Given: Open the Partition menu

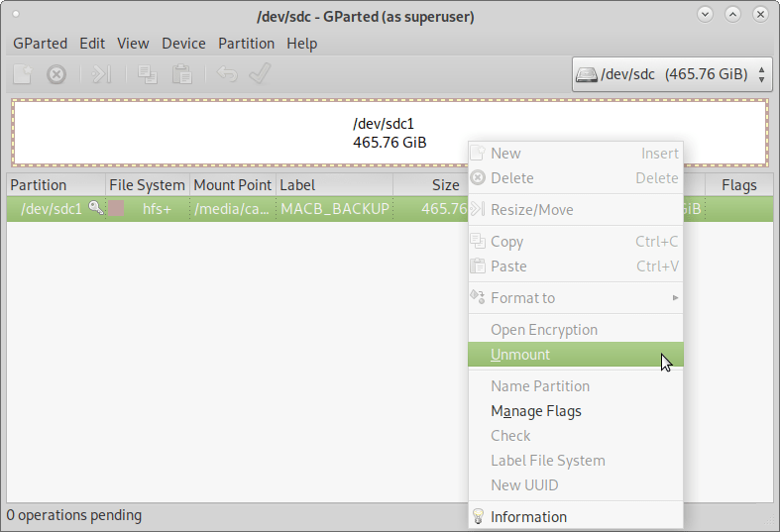Looking at the screenshot, I should coord(246,44).
